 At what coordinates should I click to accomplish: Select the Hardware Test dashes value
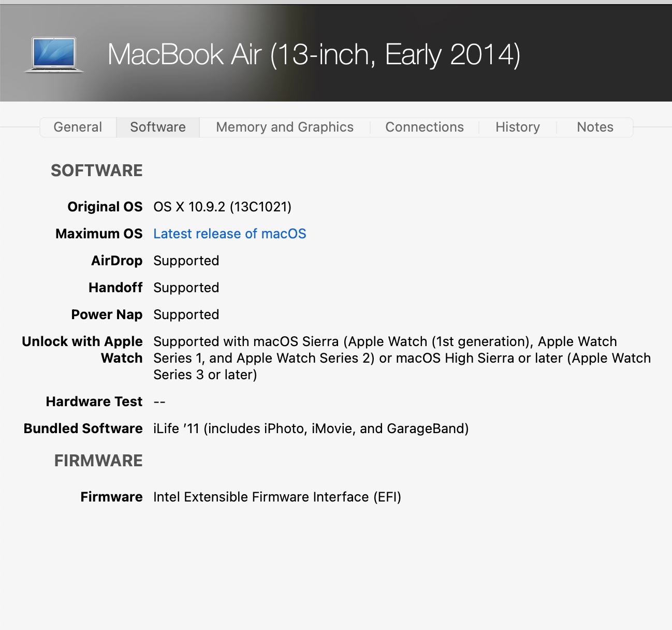(159, 402)
